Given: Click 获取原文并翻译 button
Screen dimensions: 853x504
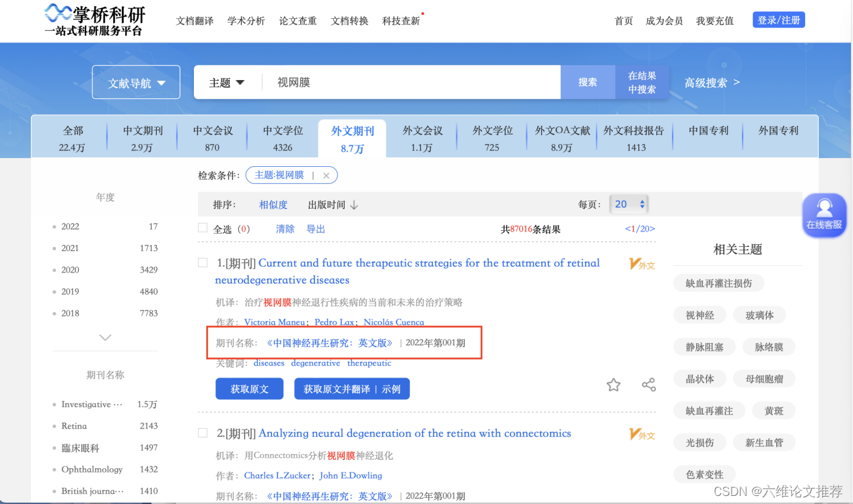Looking at the screenshot, I should point(352,389).
